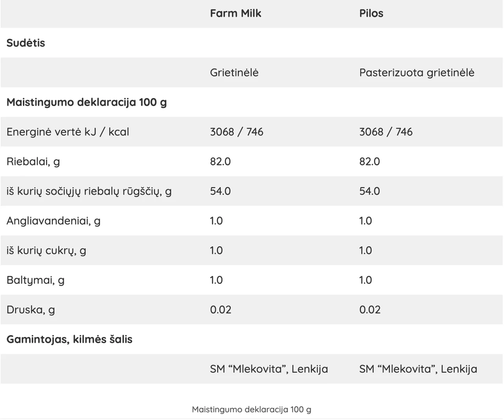The height and width of the screenshot is (420, 504).
Task: Click the Druska, g row label
Action: tap(31, 310)
